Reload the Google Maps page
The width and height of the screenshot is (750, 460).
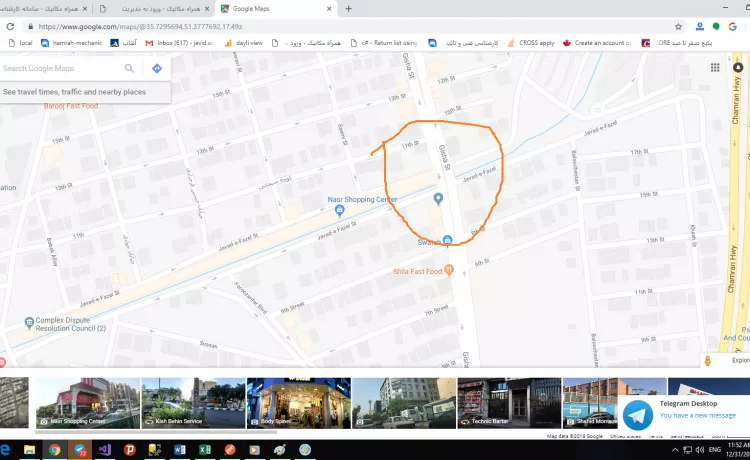(11, 27)
